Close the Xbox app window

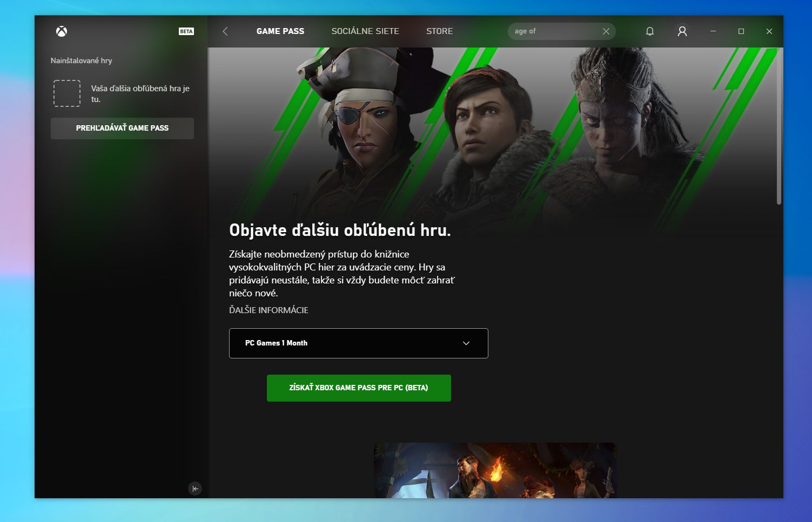tap(769, 31)
